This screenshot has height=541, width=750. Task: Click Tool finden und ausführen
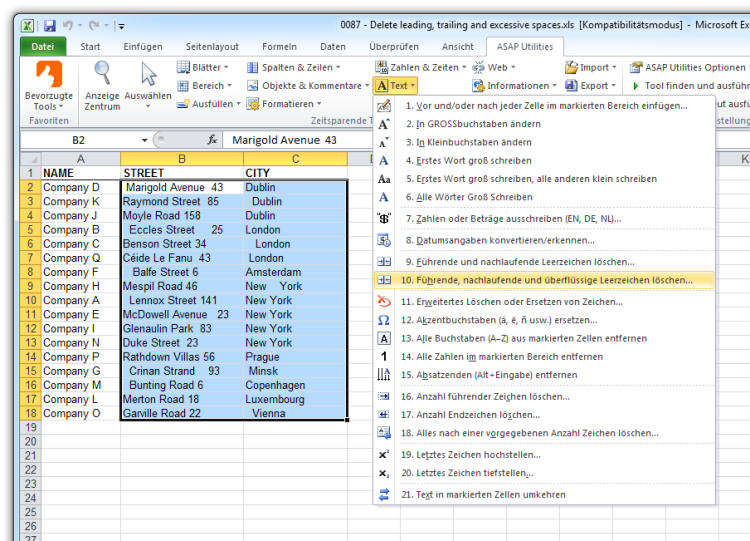(x=690, y=86)
